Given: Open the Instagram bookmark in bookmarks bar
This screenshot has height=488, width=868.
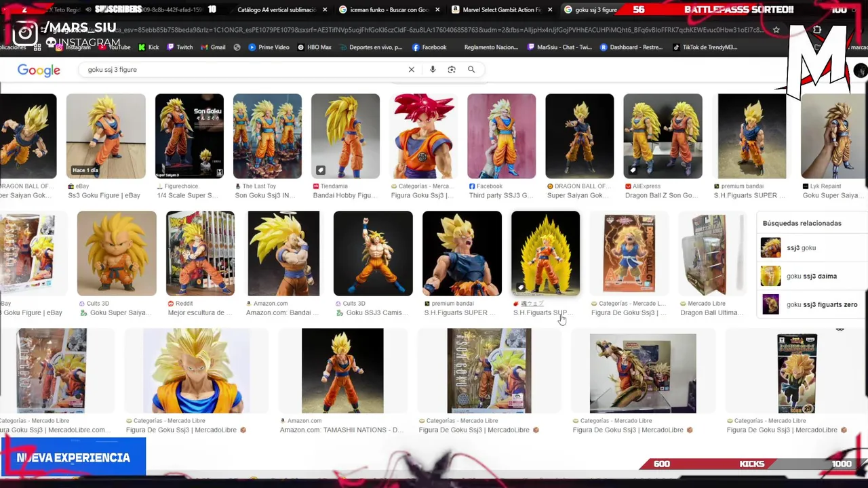Looking at the screenshot, I should point(73,47).
